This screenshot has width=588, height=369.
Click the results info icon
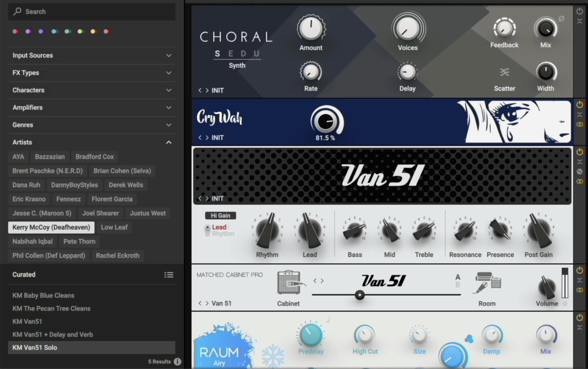(x=178, y=362)
